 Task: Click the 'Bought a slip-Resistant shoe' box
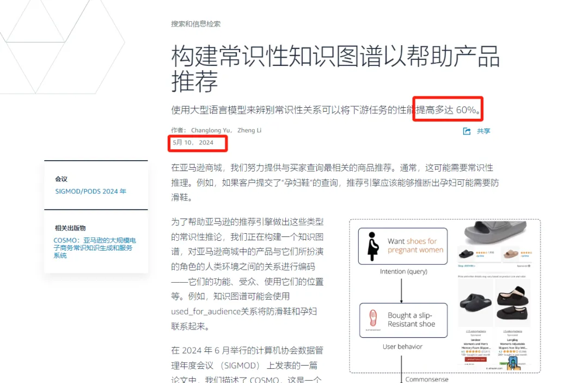403,320
